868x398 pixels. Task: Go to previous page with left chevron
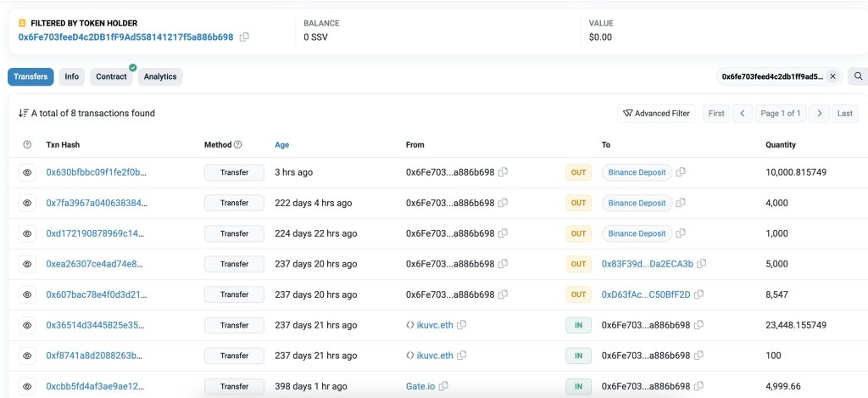pyautogui.click(x=743, y=113)
